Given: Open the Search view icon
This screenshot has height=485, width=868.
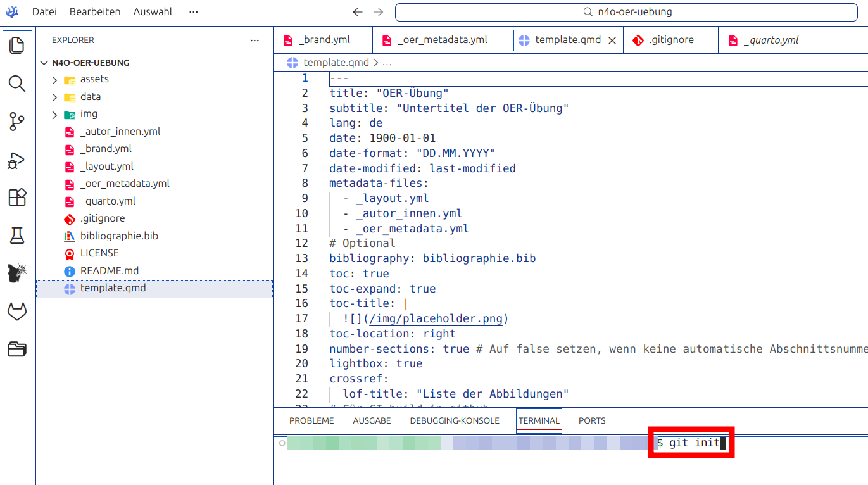Looking at the screenshot, I should point(17,84).
